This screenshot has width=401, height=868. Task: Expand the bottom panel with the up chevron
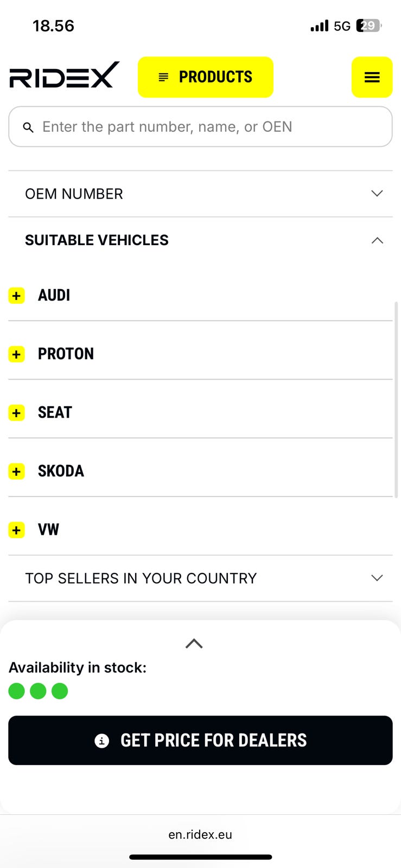[194, 644]
